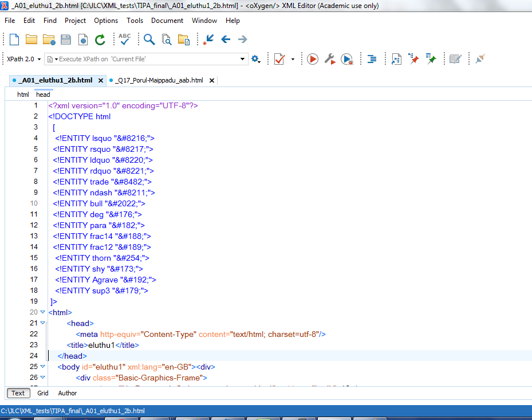Open the Window menu
The width and height of the screenshot is (532, 420).
tap(204, 21)
